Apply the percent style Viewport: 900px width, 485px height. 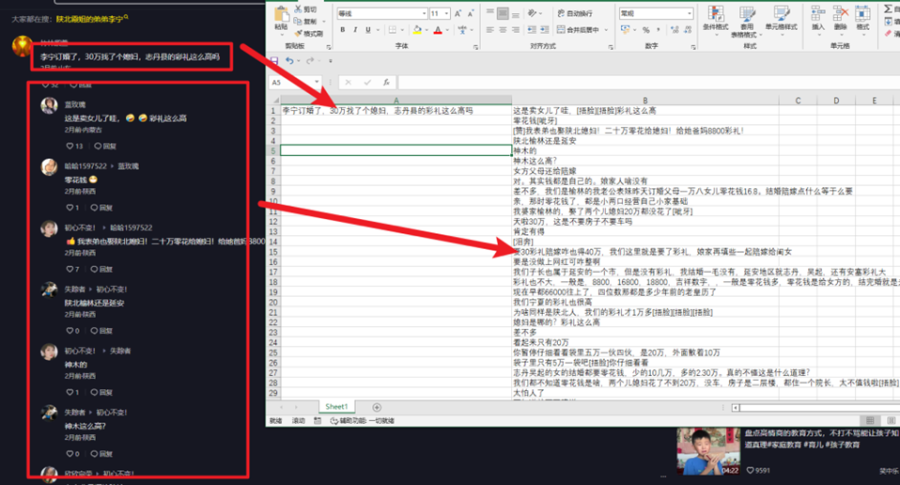[646, 30]
